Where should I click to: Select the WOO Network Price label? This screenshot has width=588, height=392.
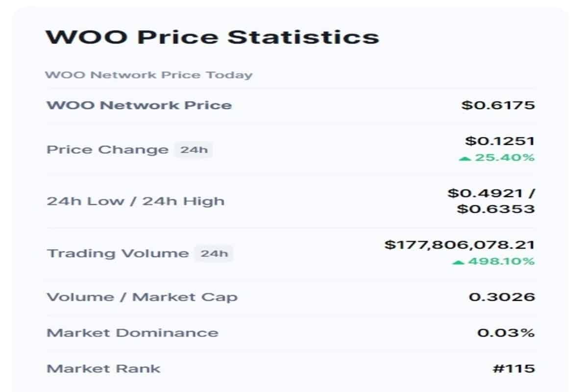(x=139, y=105)
